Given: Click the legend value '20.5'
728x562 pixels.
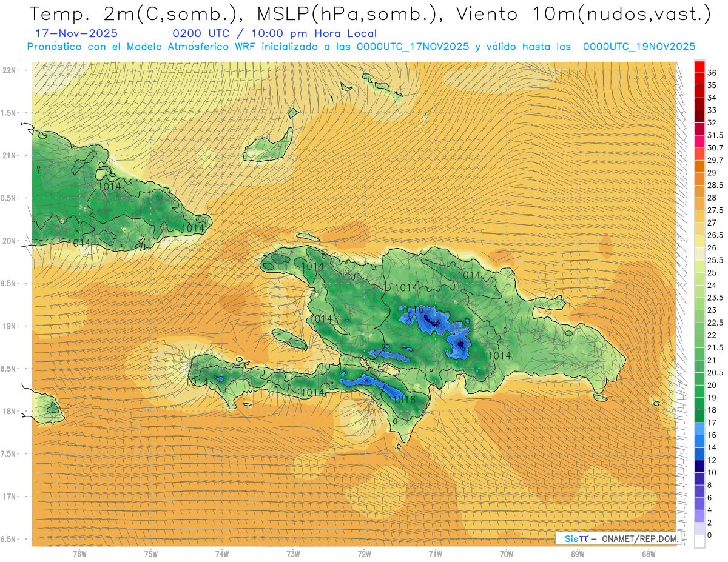Looking at the screenshot, I should click(x=716, y=373).
